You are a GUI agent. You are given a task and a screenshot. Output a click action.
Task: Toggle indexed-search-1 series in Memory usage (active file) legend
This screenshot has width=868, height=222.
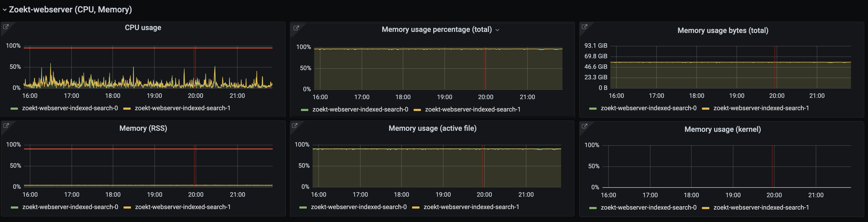[x=471, y=207]
